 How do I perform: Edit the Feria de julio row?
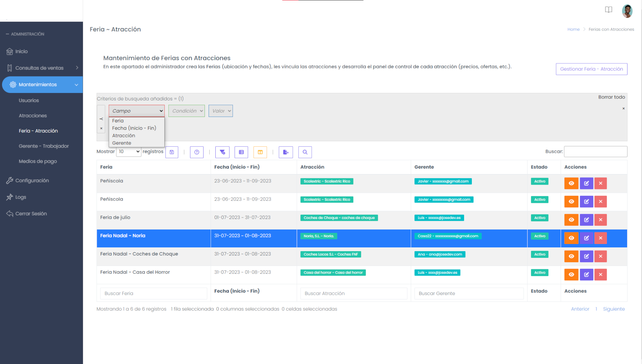point(586,220)
